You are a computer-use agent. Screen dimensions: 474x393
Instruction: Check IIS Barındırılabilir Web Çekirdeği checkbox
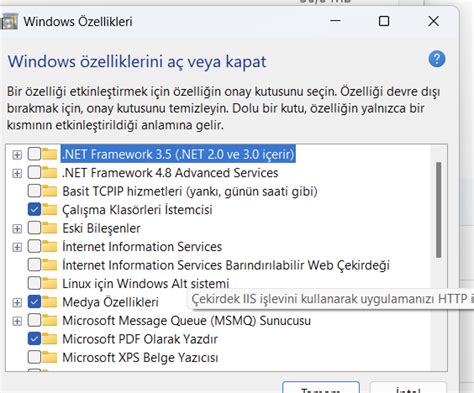pyautogui.click(x=34, y=265)
